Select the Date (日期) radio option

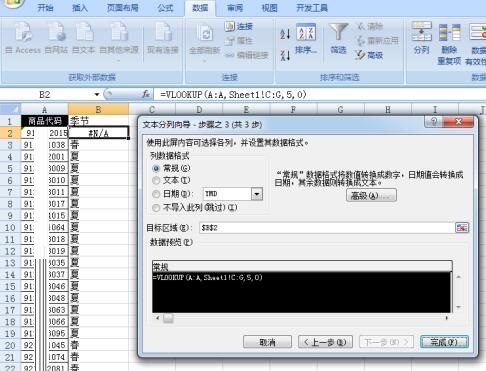(156, 194)
